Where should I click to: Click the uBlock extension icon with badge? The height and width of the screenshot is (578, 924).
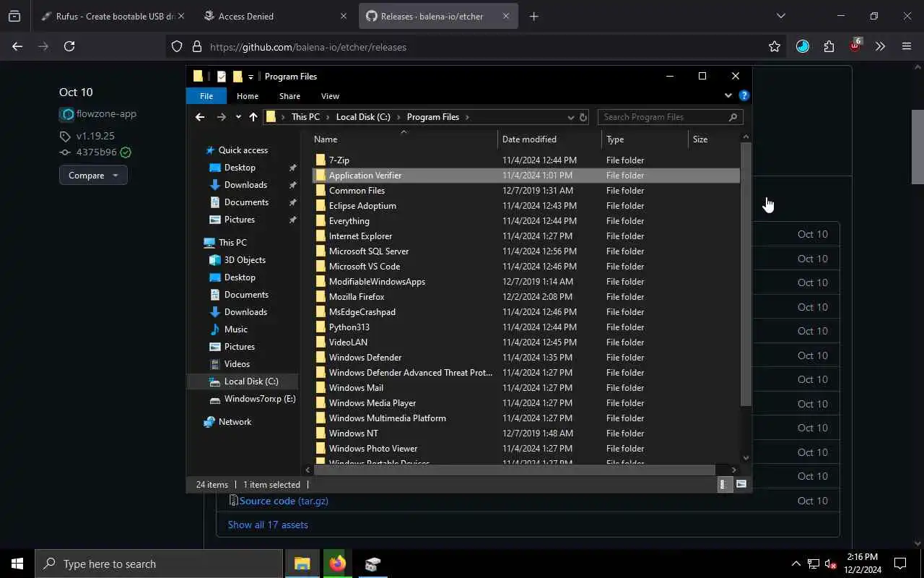pyautogui.click(x=855, y=45)
